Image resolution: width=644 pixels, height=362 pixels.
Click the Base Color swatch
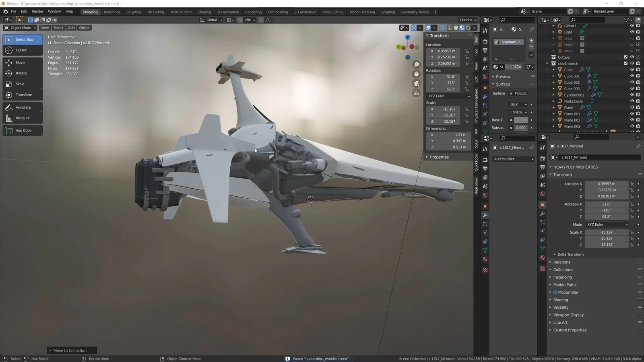[520, 120]
